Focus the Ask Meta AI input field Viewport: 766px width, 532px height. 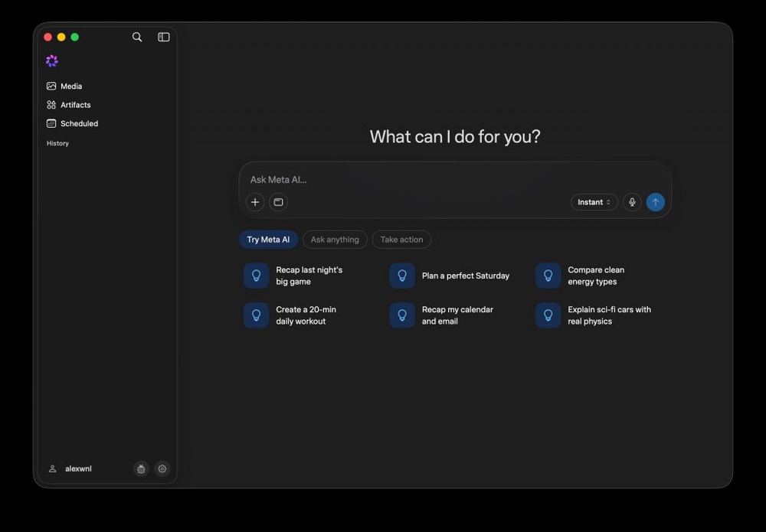[454, 180]
